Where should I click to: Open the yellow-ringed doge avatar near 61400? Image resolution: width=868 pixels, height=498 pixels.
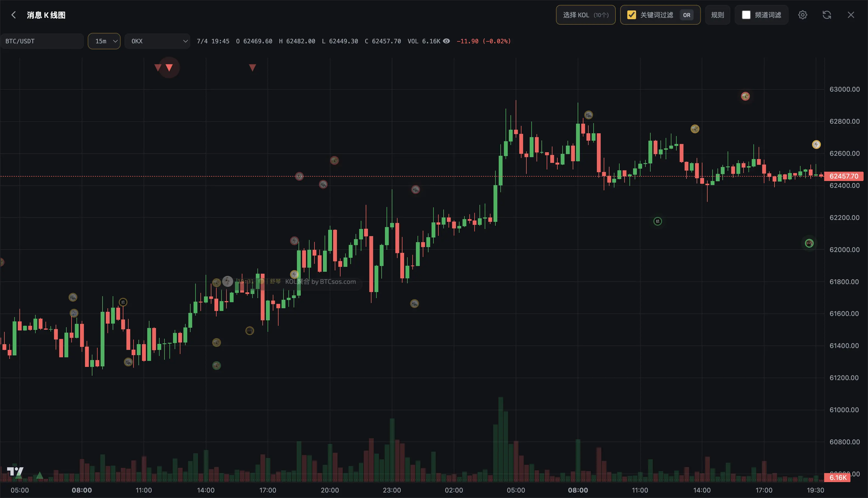point(216,342)
